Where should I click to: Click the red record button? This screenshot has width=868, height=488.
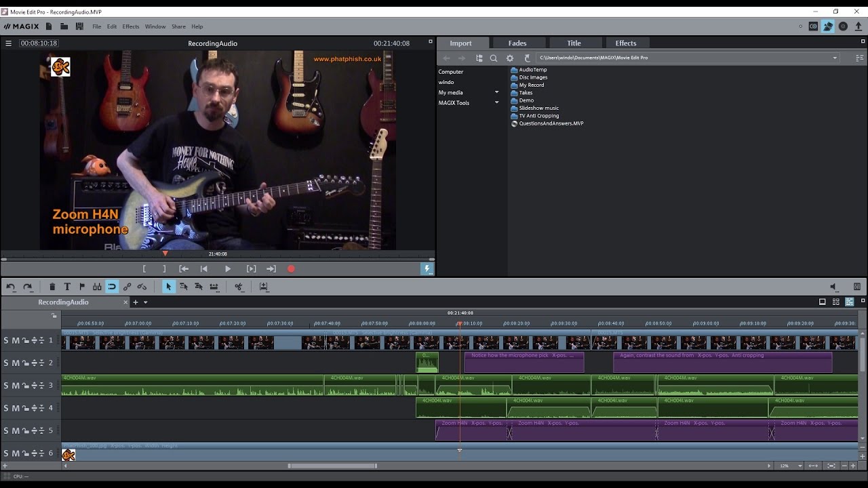tap(291, 269)
